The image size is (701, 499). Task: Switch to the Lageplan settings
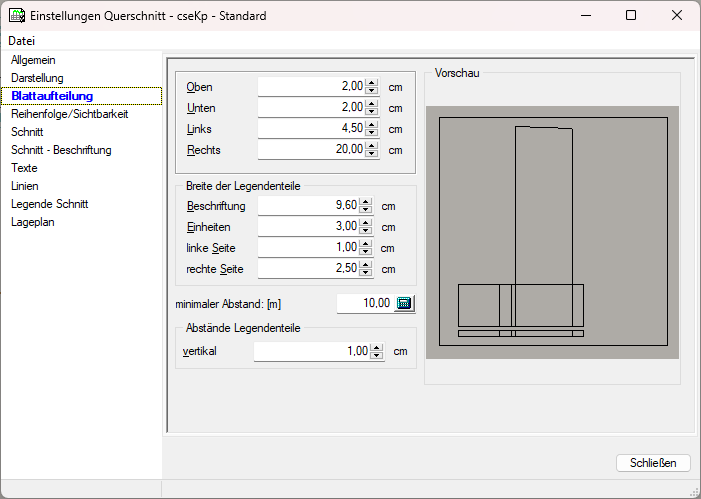point(32,222)
